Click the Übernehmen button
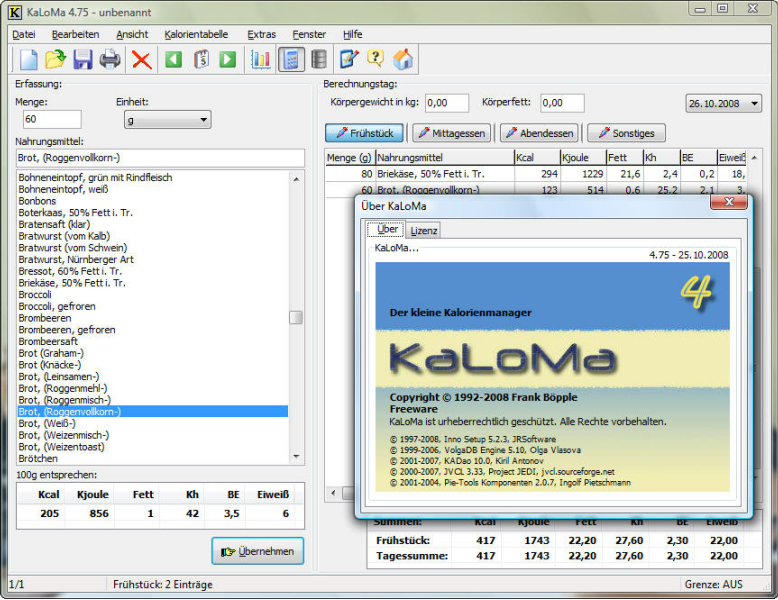 [x=258, y=551]
